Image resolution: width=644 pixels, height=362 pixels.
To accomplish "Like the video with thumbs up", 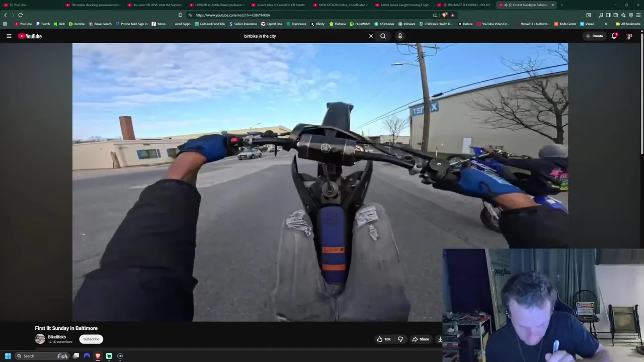I will (x=385, y=339).
